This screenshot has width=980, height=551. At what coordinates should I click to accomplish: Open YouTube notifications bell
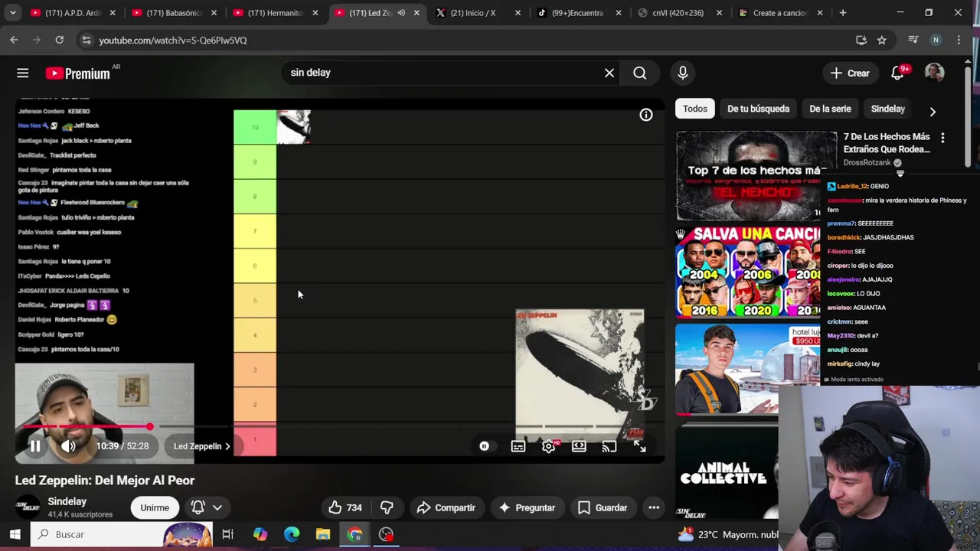click(897, 73)
